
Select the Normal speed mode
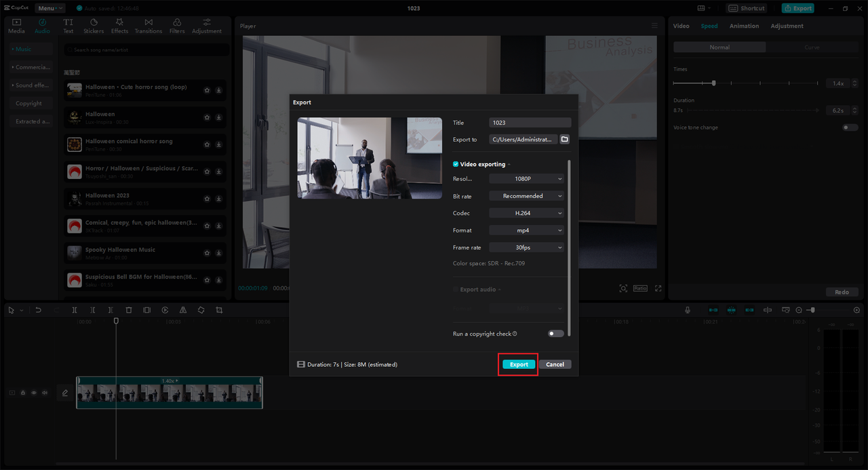719,47
